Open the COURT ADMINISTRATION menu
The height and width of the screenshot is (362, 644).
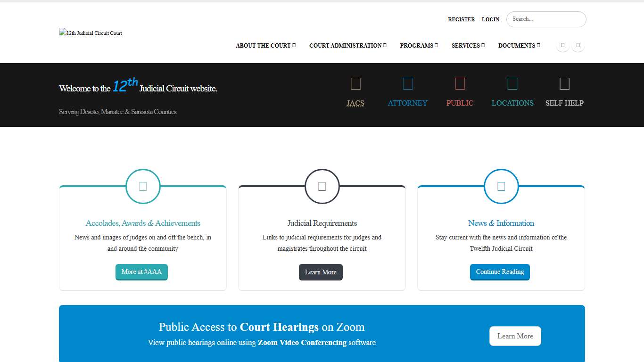tap(347, 45)
